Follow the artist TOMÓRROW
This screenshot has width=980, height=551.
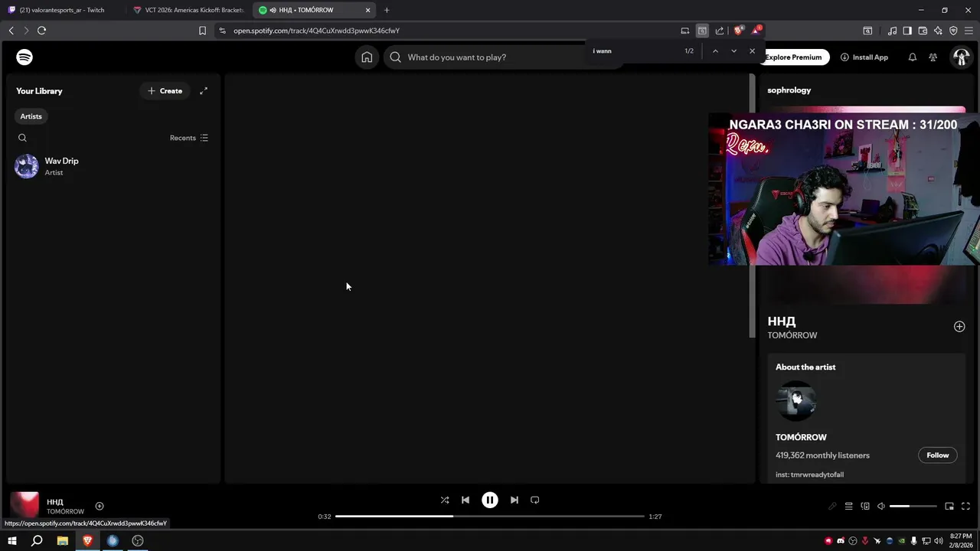(938, 455)
